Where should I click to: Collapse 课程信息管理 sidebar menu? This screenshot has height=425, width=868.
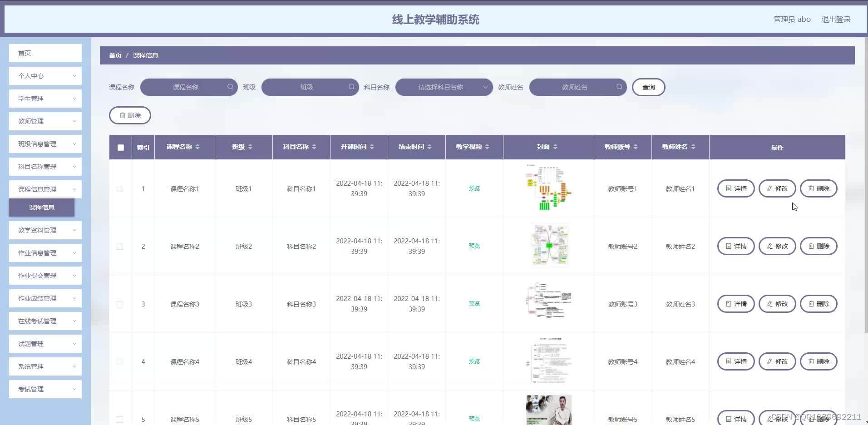45,189
